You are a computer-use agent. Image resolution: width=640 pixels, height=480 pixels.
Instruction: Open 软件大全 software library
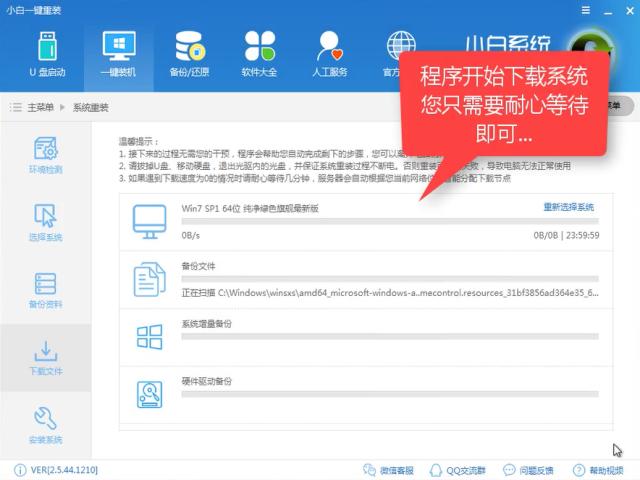point(260,53)
